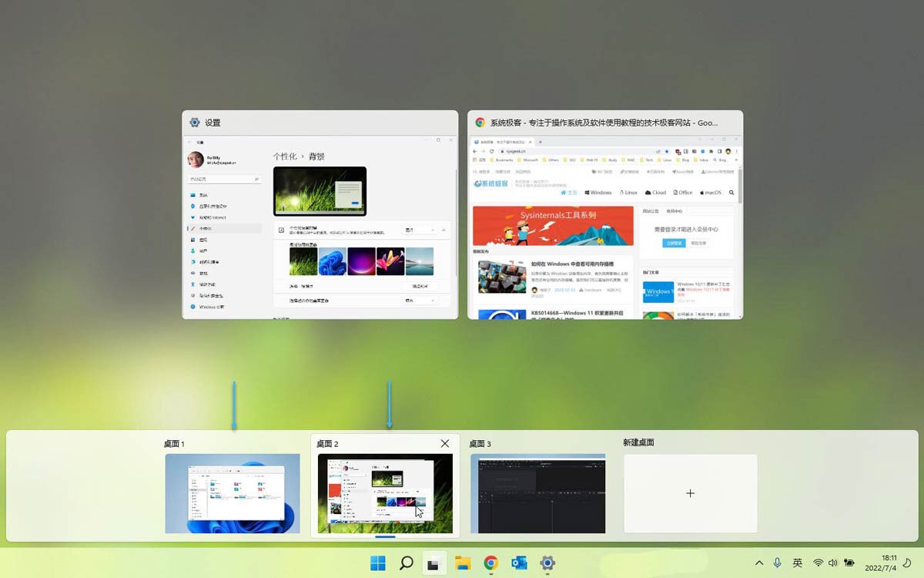Viewport: 924px width, 578px height.
Task: Open File Explorer from the taskbar
Action: 463,563
